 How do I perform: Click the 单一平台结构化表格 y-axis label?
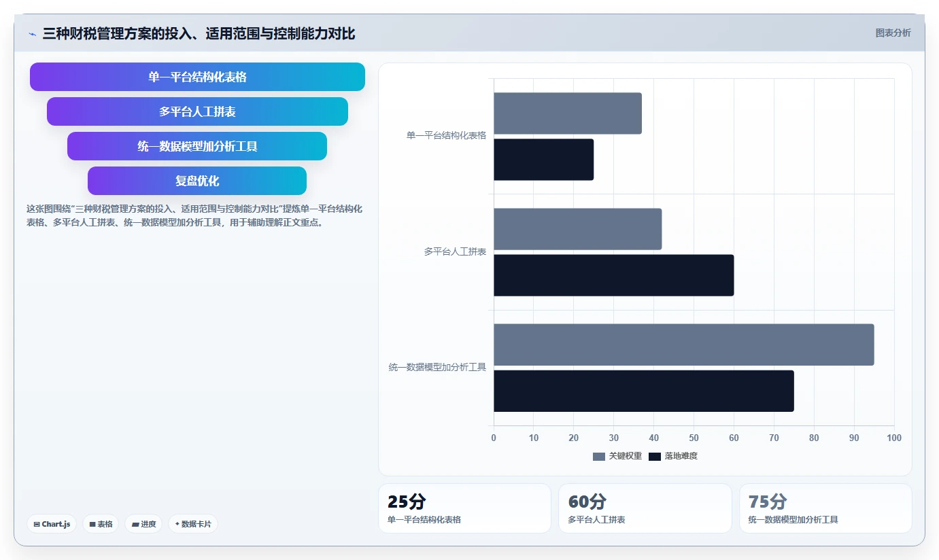447,135
